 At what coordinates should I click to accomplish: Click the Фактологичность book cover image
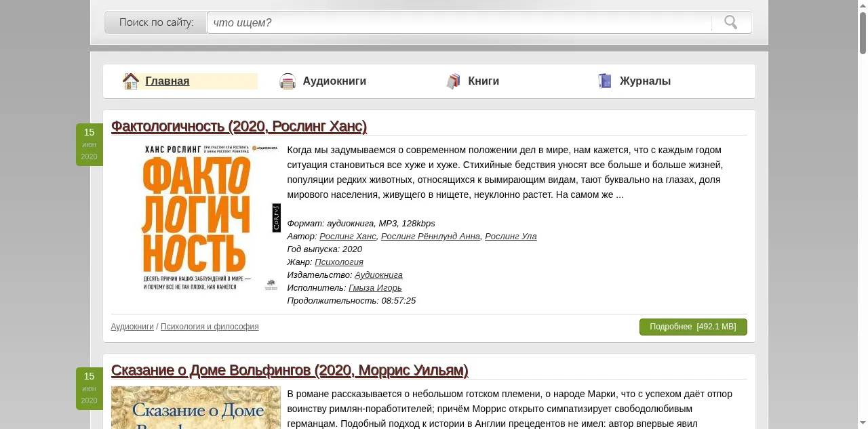click(x=196, y=218)
